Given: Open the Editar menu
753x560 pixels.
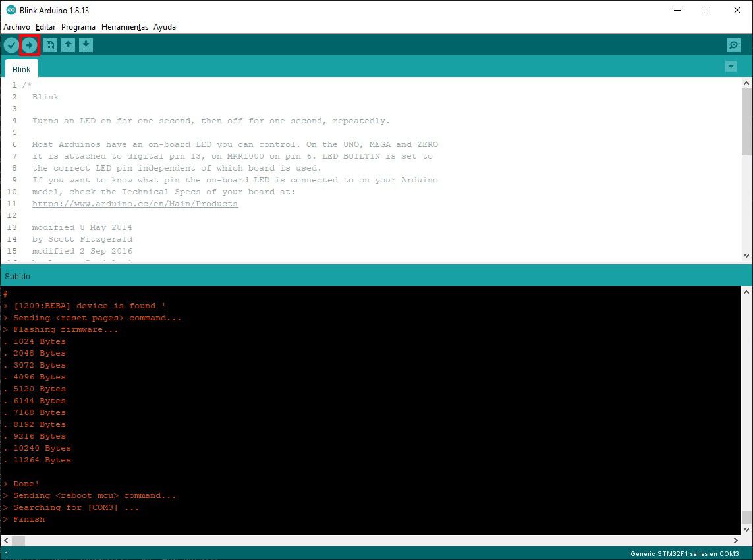Looking at the screenshot, I should point(45,27).
